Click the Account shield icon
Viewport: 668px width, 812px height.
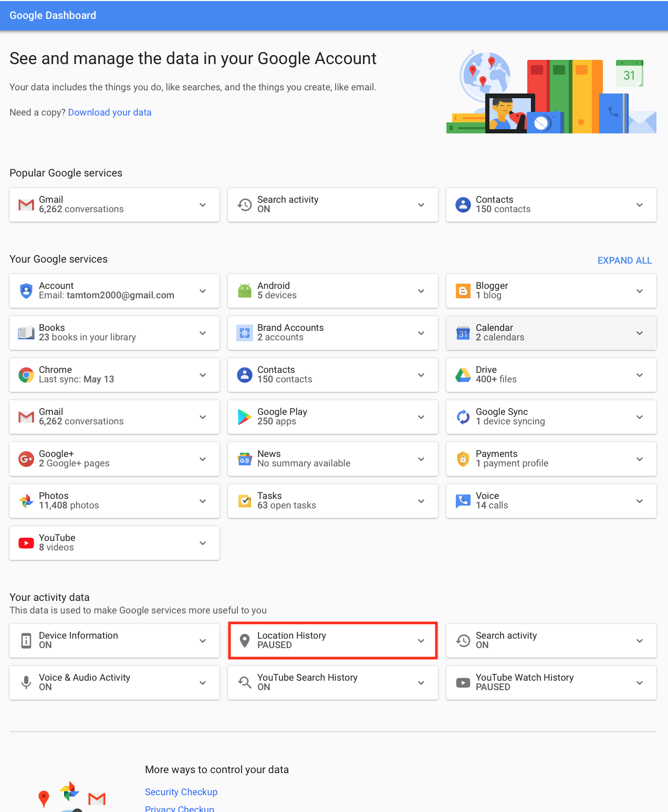pos(26,291)
